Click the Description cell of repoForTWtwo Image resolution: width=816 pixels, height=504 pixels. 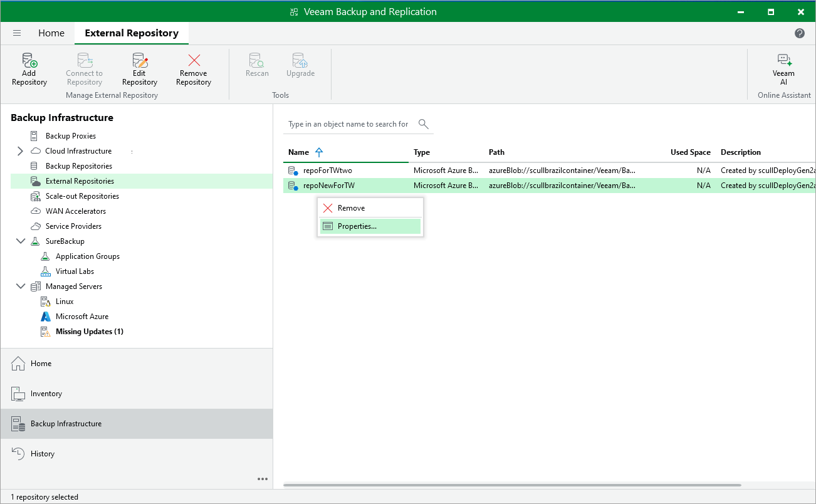pos(768,171)
